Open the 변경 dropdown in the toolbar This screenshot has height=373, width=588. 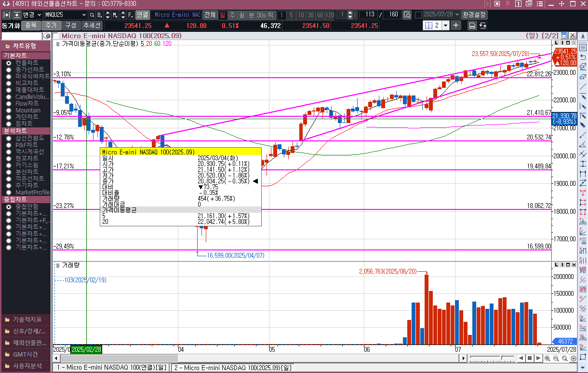click(39, 14)
